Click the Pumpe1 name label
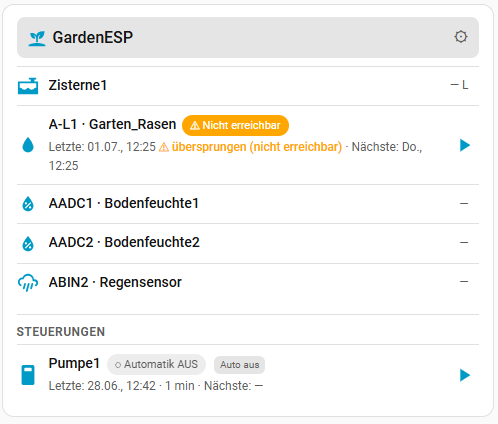This screenshot has height=424, width=498. pos(74,363)
